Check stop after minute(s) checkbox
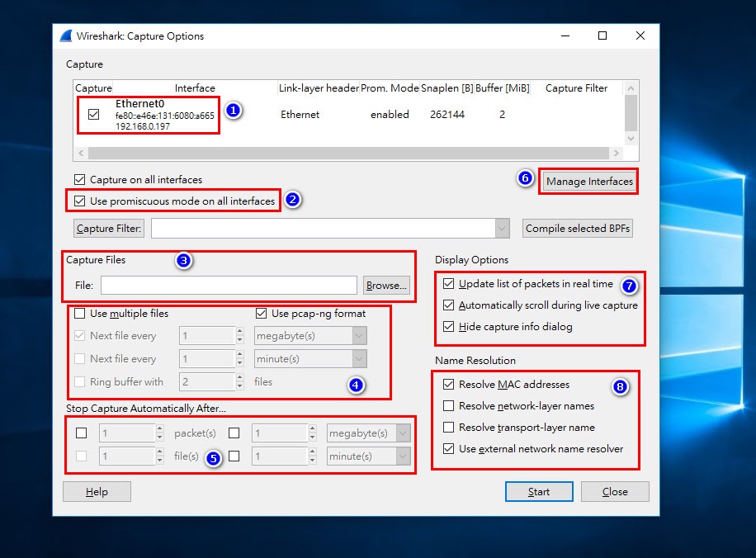Viewport: 756px width, 558px height. [234, 456]
